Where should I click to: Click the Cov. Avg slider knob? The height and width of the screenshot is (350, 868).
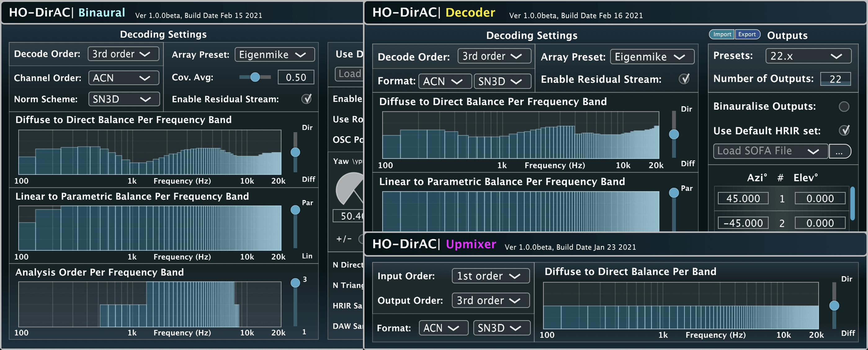[255, 77]
